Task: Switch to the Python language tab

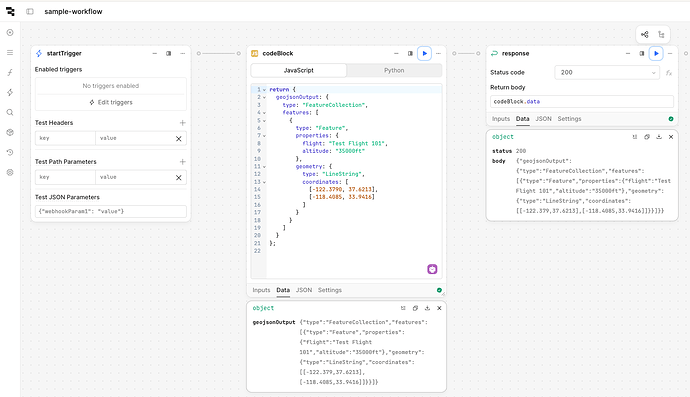Action: pos(394,70)
